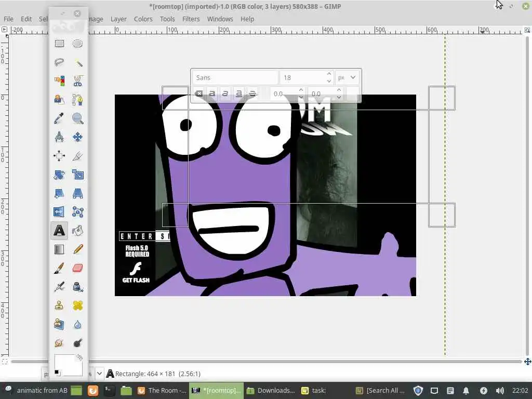Open the text color button in overlay

353,94
